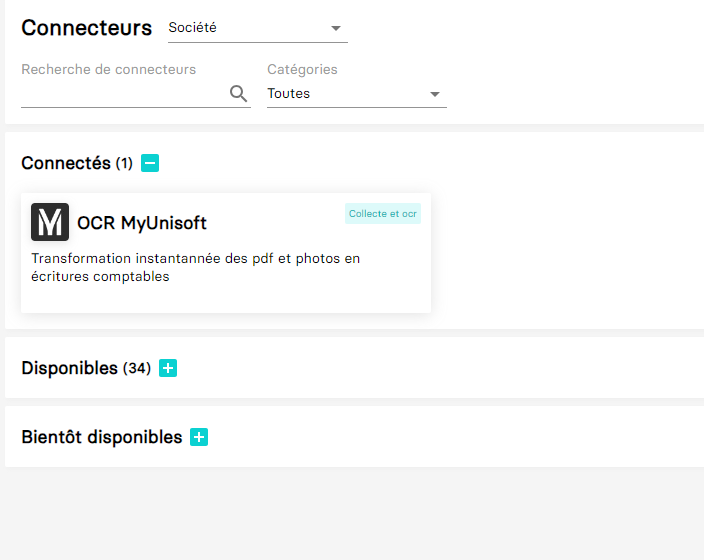This screenshot has height=560, width=704.
Task: Click the Toutes category value
Action: (x=288, y=93)
